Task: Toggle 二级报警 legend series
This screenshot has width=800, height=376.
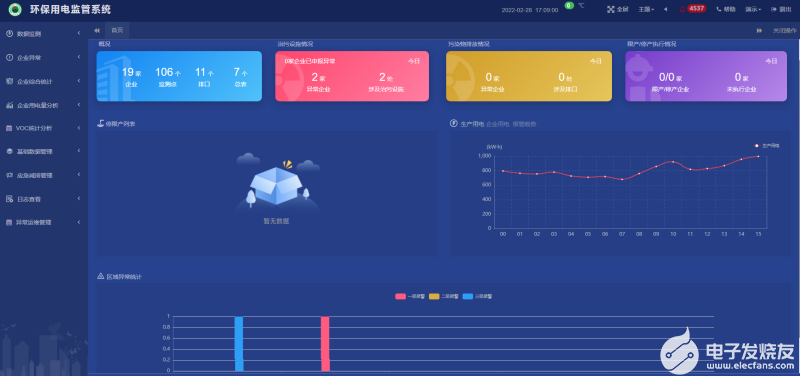Action: click(444, 296)
